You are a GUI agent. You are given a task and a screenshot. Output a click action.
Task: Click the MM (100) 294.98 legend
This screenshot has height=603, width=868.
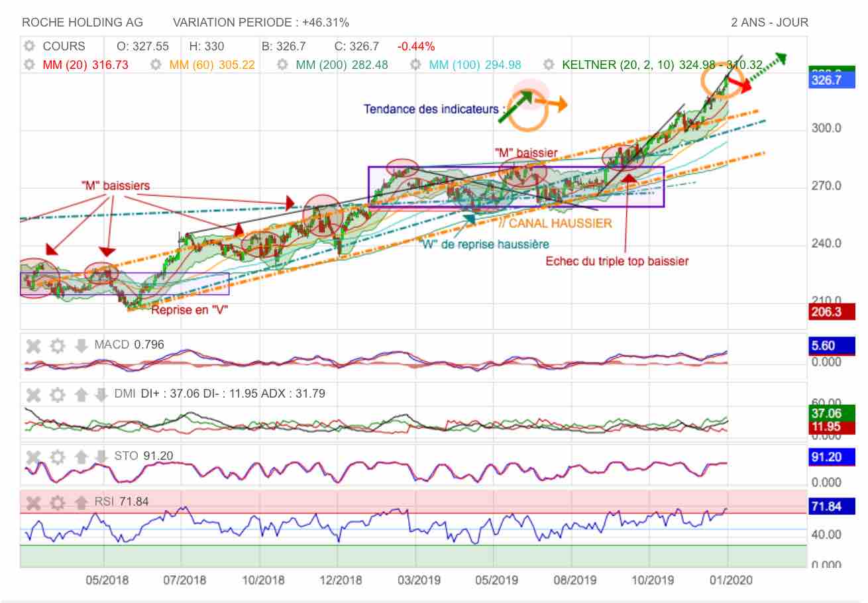click(475, 65)
